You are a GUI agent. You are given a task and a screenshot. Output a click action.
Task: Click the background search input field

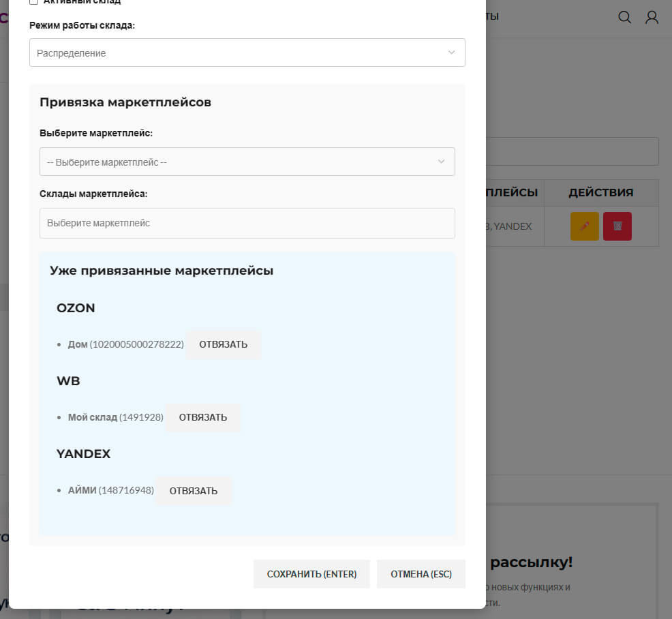point(572,151)
